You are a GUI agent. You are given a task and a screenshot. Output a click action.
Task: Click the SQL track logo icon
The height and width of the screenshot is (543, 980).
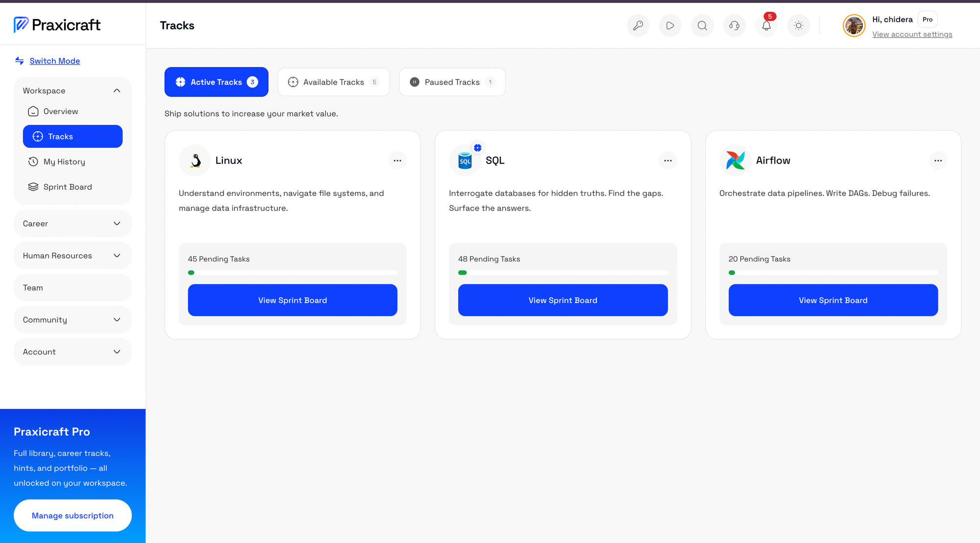465,161
